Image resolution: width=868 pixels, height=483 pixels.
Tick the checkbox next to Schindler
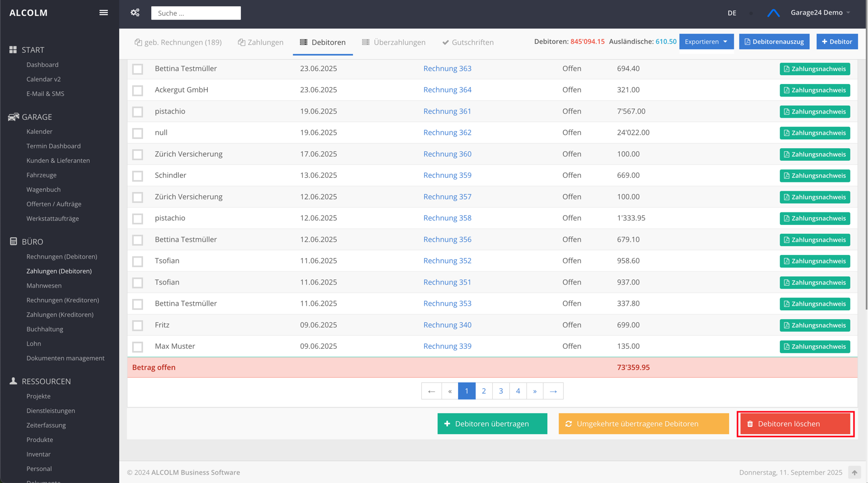point(137,176)
